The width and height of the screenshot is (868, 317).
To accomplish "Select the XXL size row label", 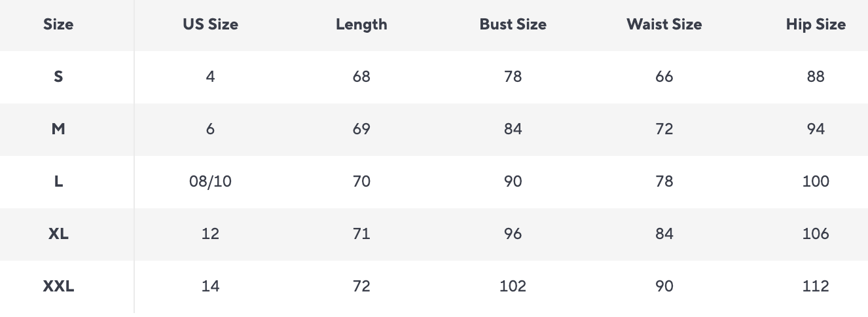I will click(x=58, y=286).
